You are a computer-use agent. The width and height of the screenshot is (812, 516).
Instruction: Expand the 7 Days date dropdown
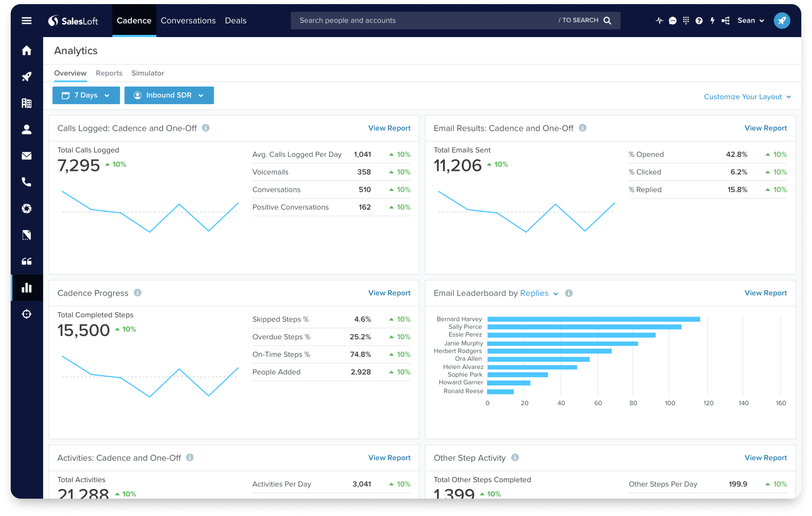[x=86, y=95]
